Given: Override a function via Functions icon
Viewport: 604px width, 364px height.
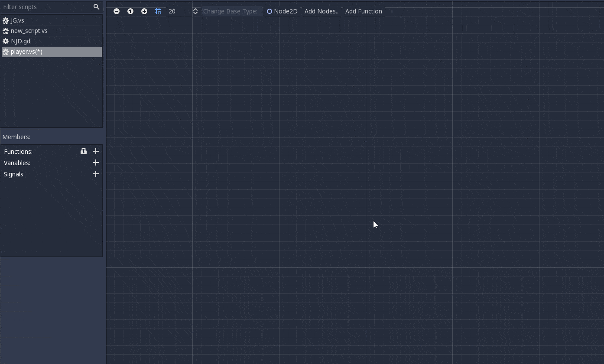Looking at the screenshot, I should [x=84, y=151].
